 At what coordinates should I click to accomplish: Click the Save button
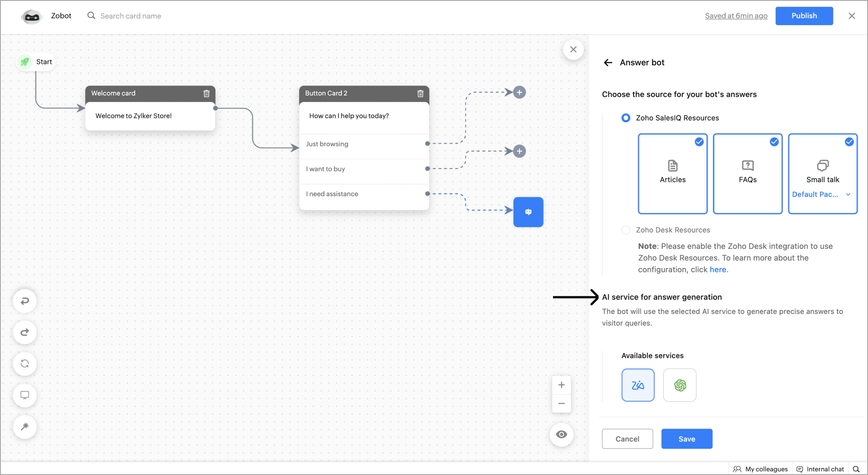[687, 439]
